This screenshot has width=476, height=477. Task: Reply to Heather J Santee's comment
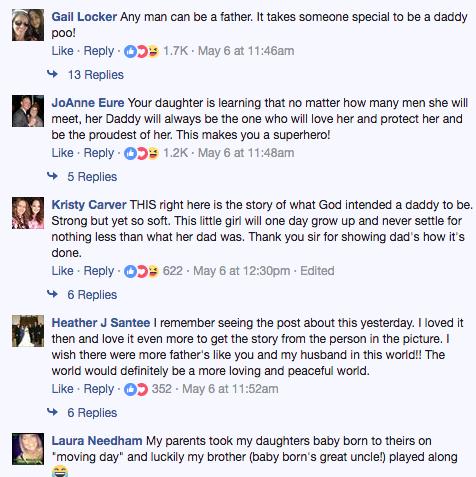click(99, 389)
